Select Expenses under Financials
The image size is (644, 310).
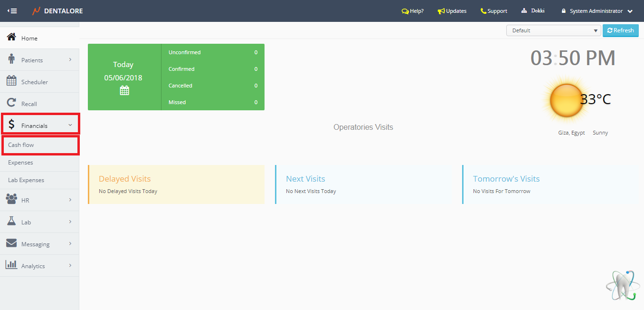(x=20, y=163)
